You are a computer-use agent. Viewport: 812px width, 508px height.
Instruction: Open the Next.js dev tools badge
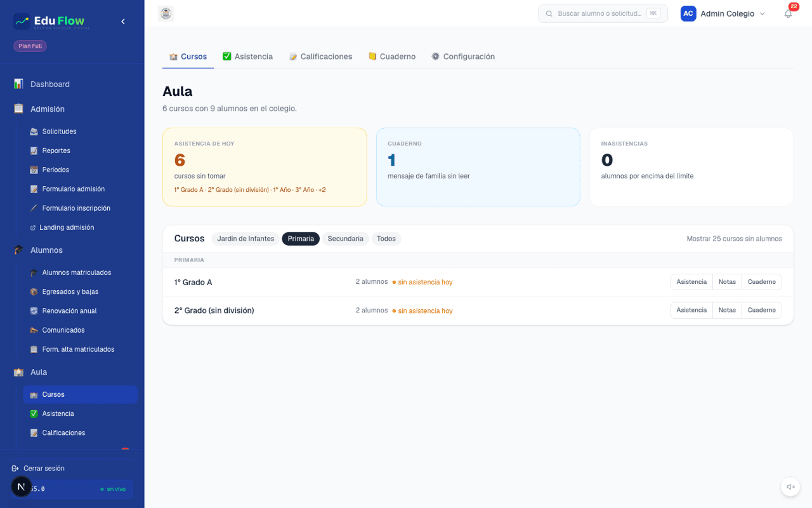(x=22, y=487)
